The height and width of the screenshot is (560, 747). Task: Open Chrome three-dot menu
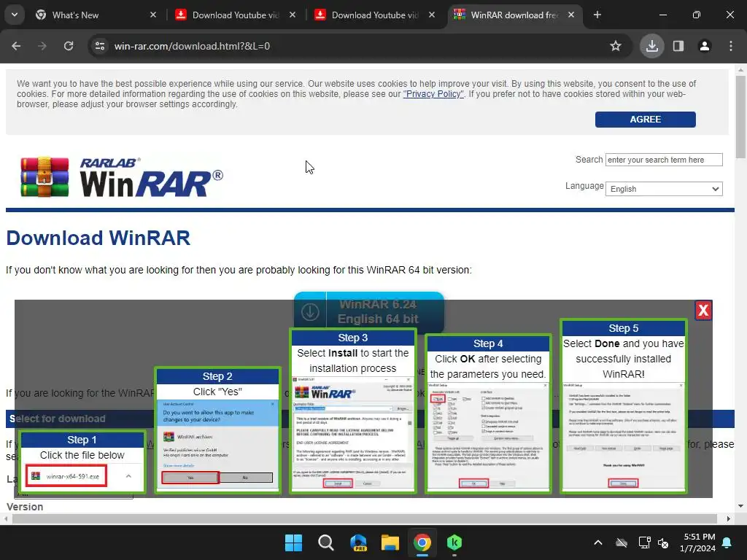pyautogui.click(x=731, y=46)
